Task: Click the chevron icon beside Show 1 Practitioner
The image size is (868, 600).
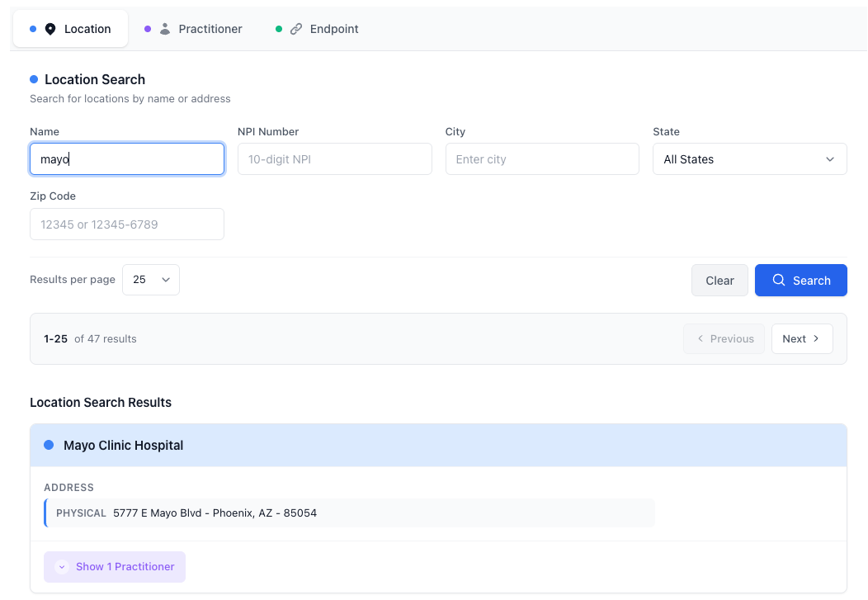Action: pos(62,567)
